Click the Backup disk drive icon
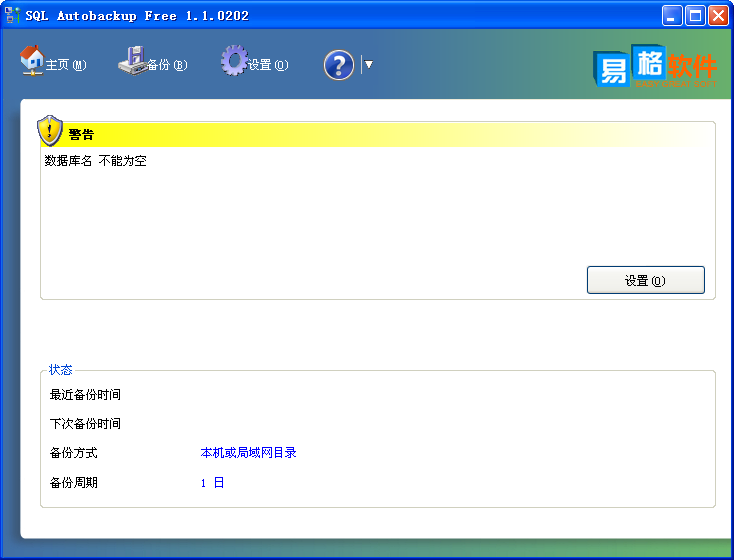This screenshot has height=560, width=734. pos(131,61)
